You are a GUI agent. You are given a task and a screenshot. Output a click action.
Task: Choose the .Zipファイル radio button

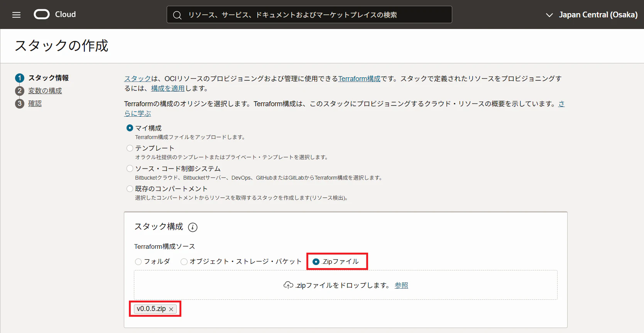click(x=316, y=262)
